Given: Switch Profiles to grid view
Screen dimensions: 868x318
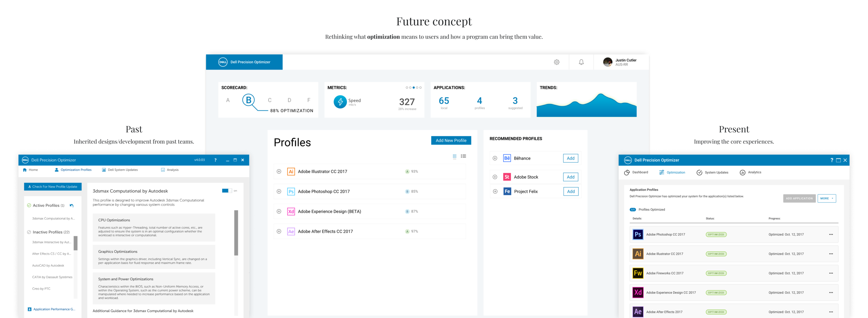Looking at the screenshot, I should coord(454,156).
